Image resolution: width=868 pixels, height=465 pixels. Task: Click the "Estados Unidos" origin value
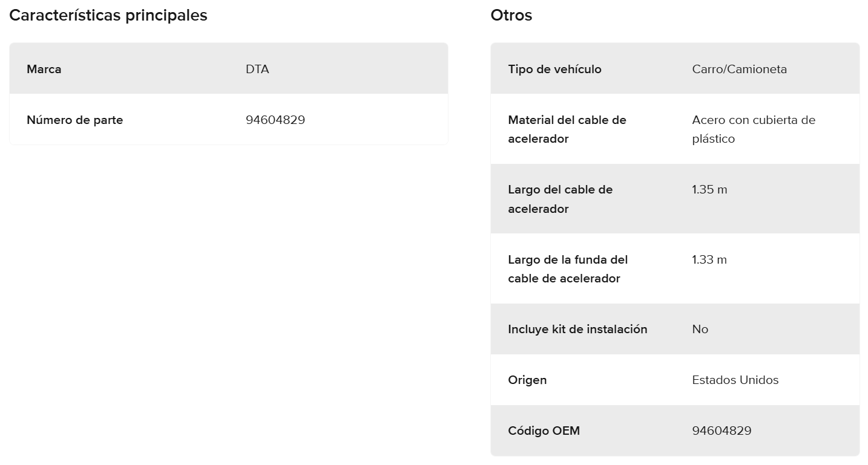tap(735, 380)
